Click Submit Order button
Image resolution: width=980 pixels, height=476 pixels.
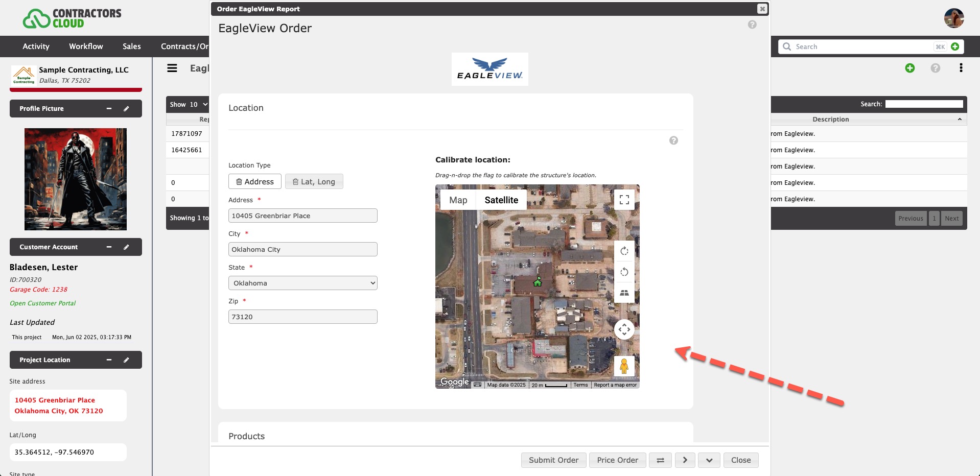[553, 460]
